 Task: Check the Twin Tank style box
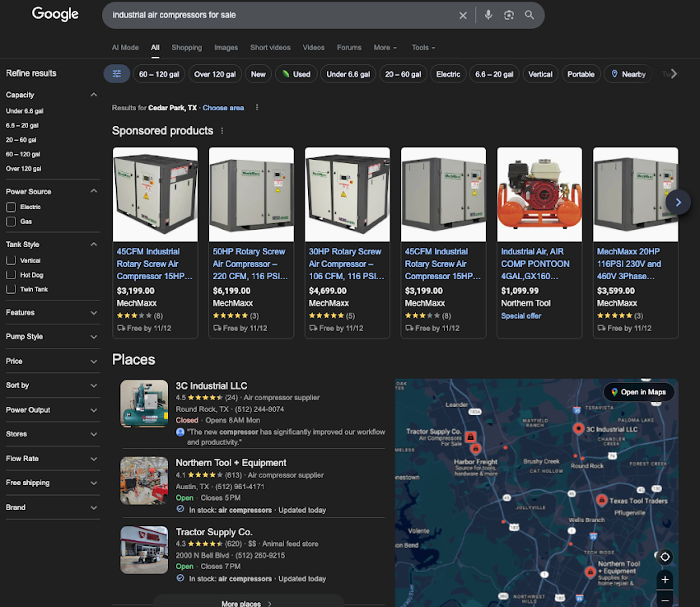(x=11, y=289)
